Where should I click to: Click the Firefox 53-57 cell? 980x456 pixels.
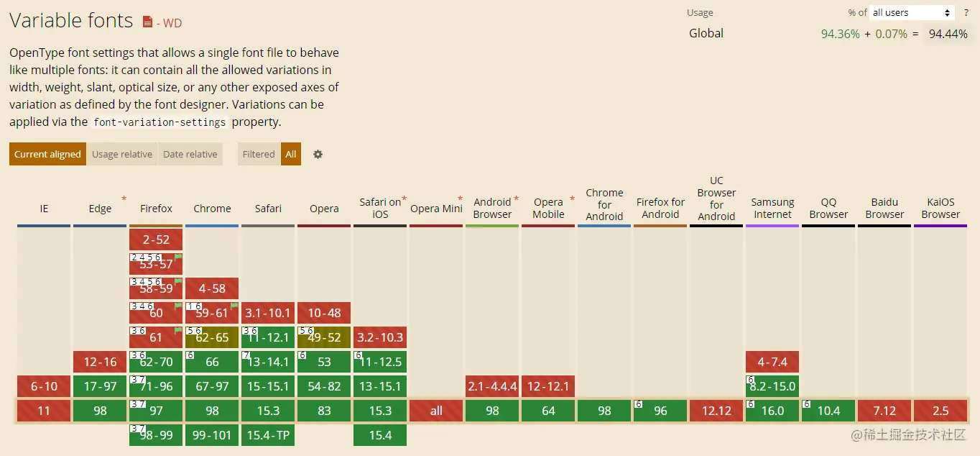point(156,264)
